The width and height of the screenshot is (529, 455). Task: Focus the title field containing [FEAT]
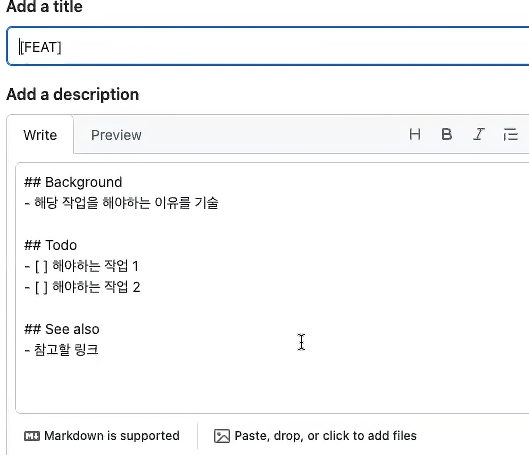(268, 46)
